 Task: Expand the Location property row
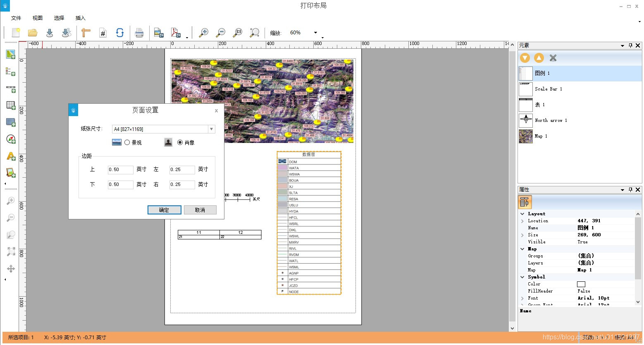(x=522, y=221)
